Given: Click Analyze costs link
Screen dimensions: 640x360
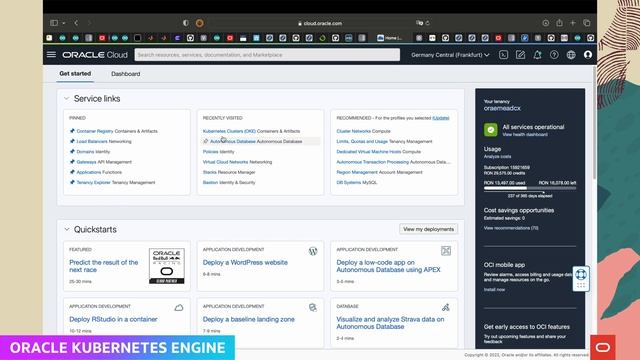Looking at the screenshot, I should pyautogui.click(x=497, y=156).
